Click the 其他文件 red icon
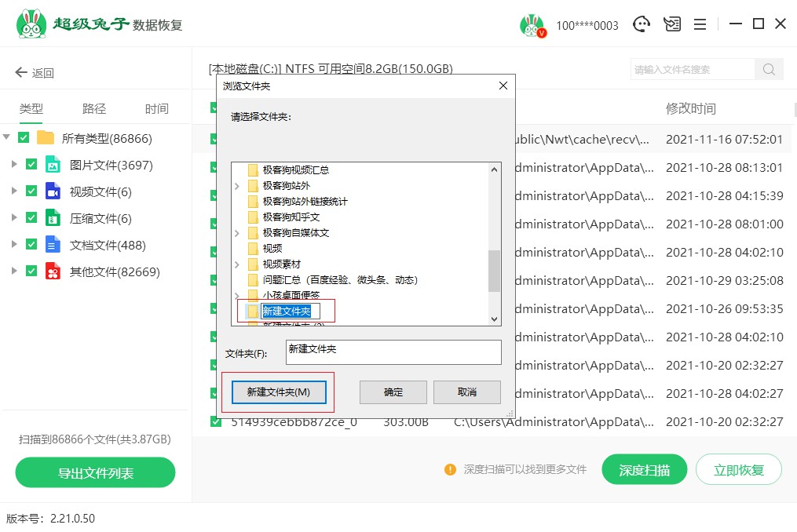797x532 pixels. click(53, 271)
